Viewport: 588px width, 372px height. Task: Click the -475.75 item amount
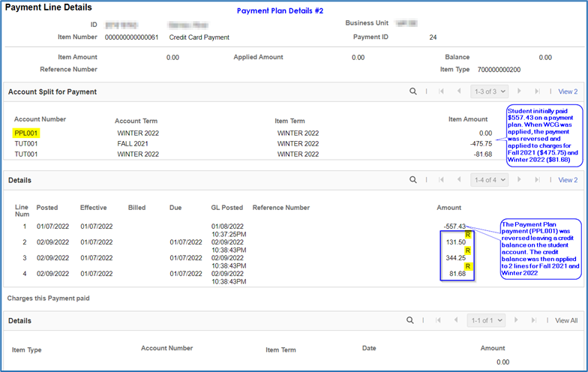[481, 144]
